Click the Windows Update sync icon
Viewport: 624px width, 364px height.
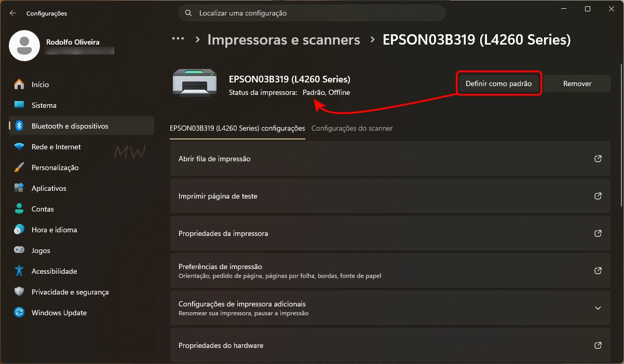tap(19, 313)
